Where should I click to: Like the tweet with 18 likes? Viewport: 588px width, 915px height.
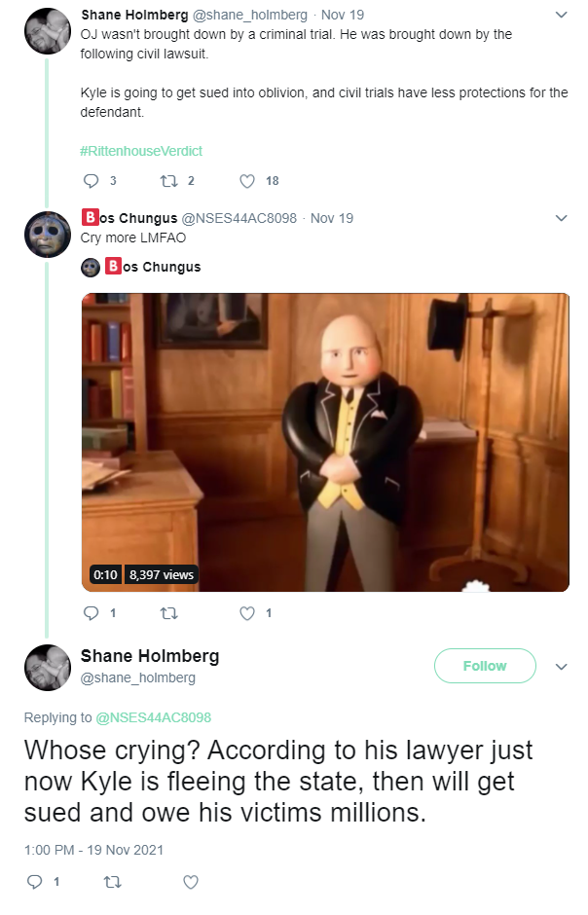[247, 181]
